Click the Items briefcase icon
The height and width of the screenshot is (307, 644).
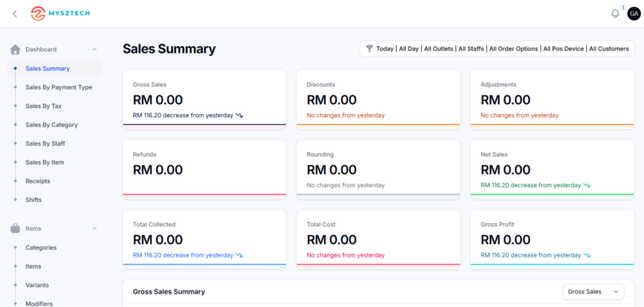pyautogui.click(x=15, y=228)
